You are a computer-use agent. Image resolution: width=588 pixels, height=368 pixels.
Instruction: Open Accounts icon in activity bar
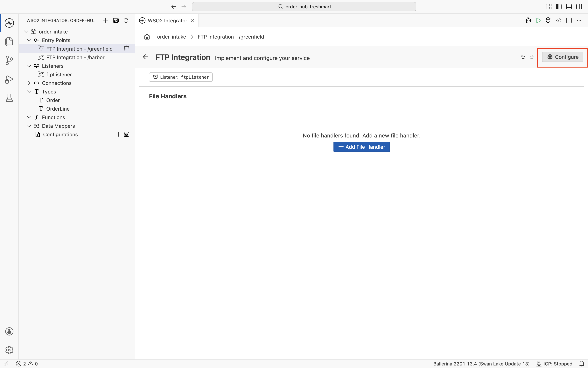[9, 331]
